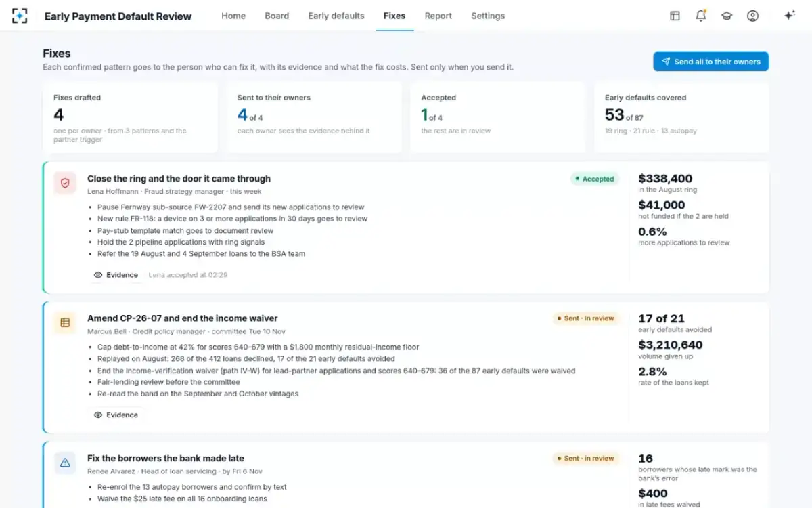Click the table icon on CP-26-07 fix

tap(65, 322)
